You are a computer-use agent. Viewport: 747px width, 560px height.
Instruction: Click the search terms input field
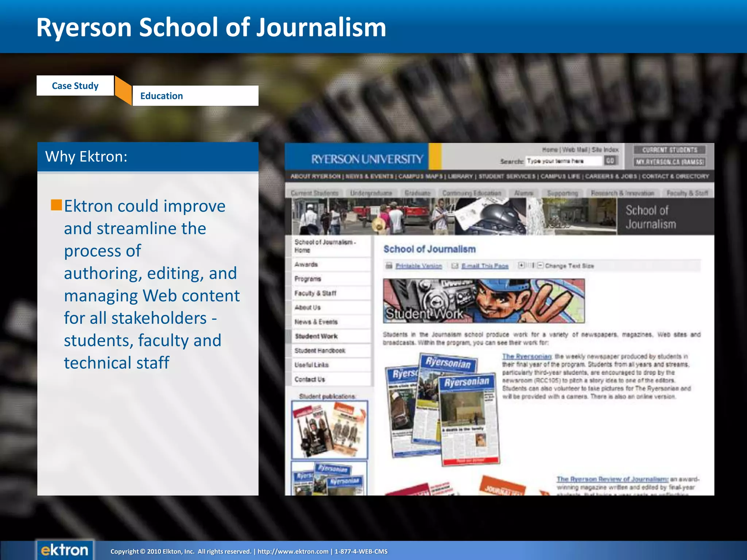point(564,161)
